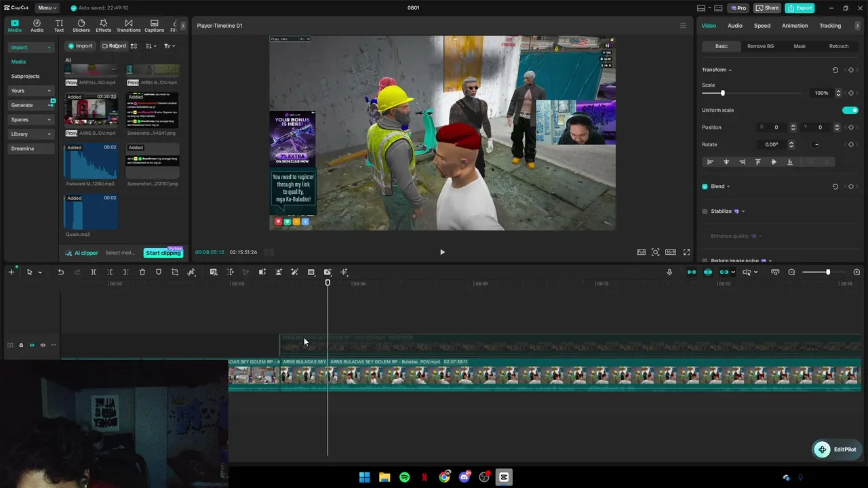Click the crop icon in timeline toolbar
The width and height of the screenshot is (868, 488).
(175, 272)
